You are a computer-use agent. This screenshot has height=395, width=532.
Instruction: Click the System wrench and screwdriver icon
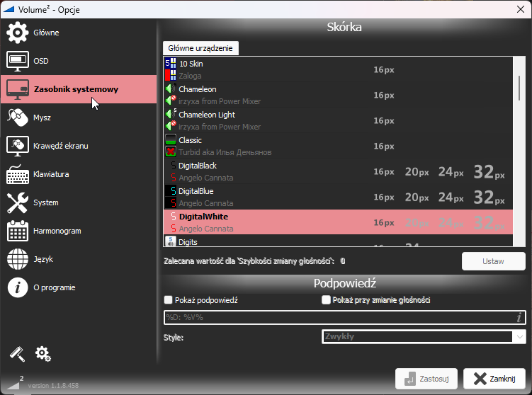(17, 202)
